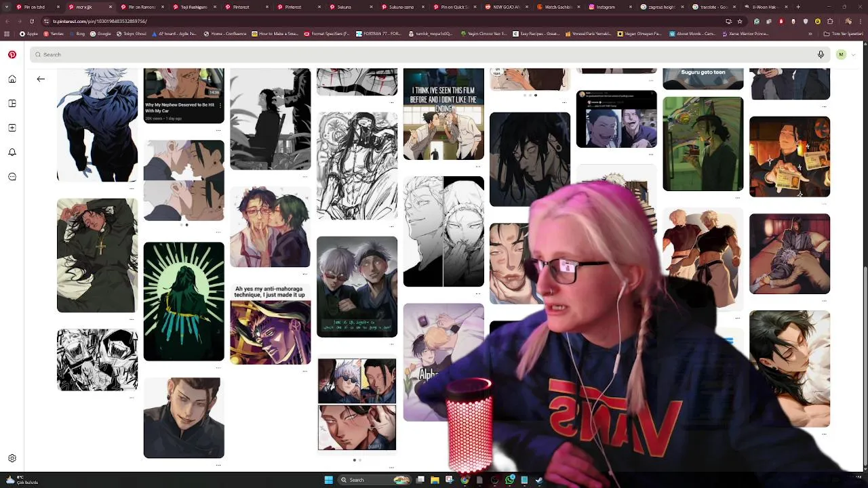
Task: Open the new tab plus button
Action: pyautogui.click(x=798, y=7)
